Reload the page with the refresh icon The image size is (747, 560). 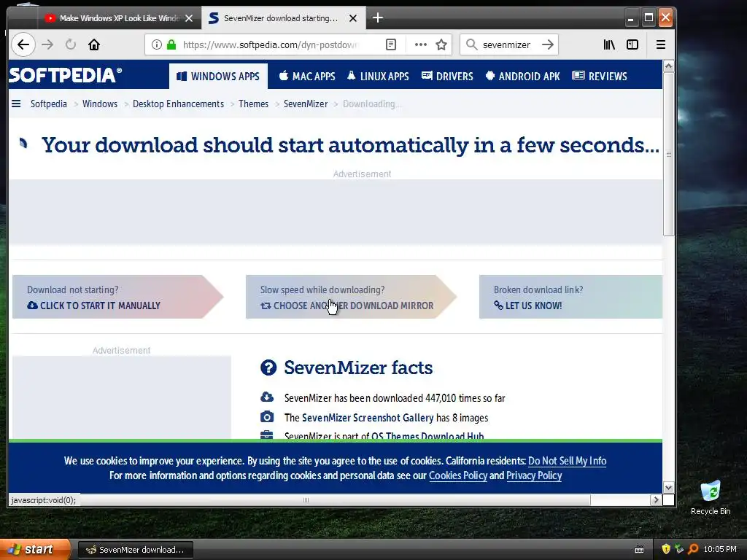71,44
